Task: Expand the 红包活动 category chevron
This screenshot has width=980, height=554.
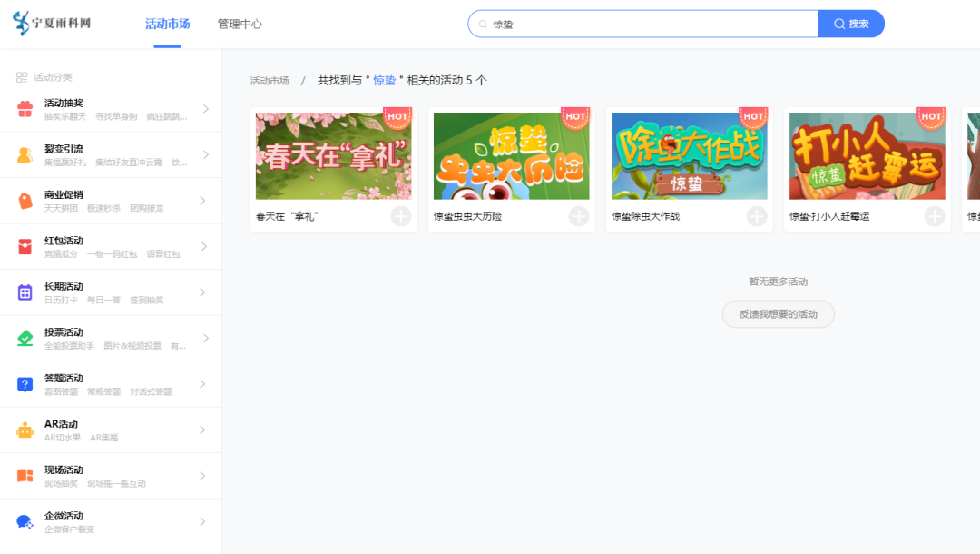Action: (204, 246)
